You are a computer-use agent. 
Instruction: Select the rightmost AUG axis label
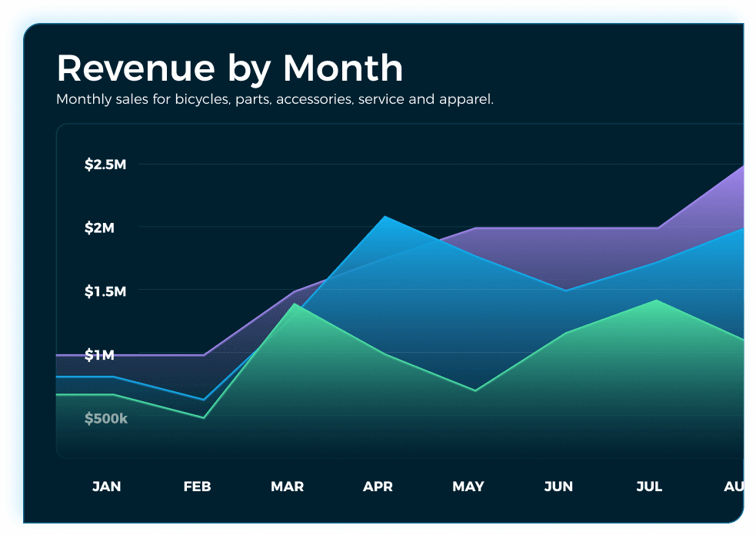point(735,486)
